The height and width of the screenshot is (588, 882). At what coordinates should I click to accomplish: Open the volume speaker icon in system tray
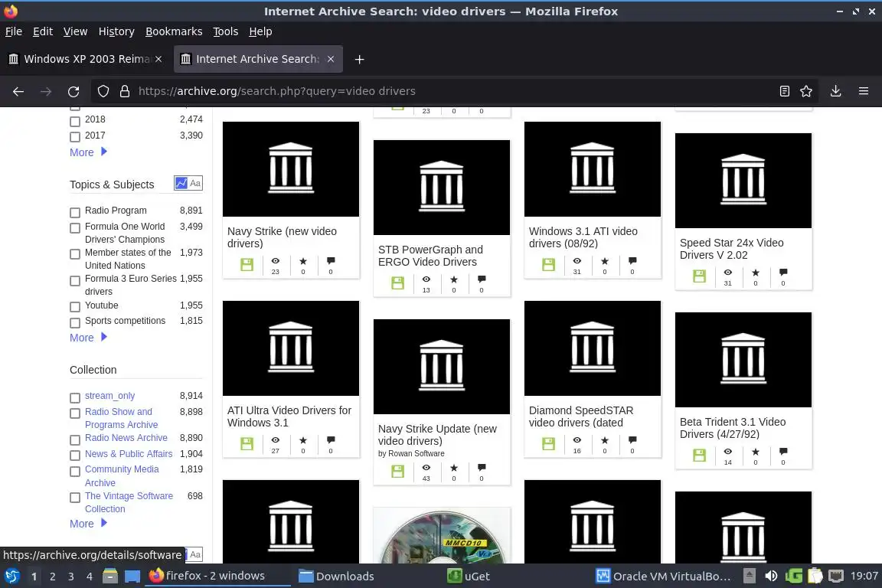pos(771,577)
